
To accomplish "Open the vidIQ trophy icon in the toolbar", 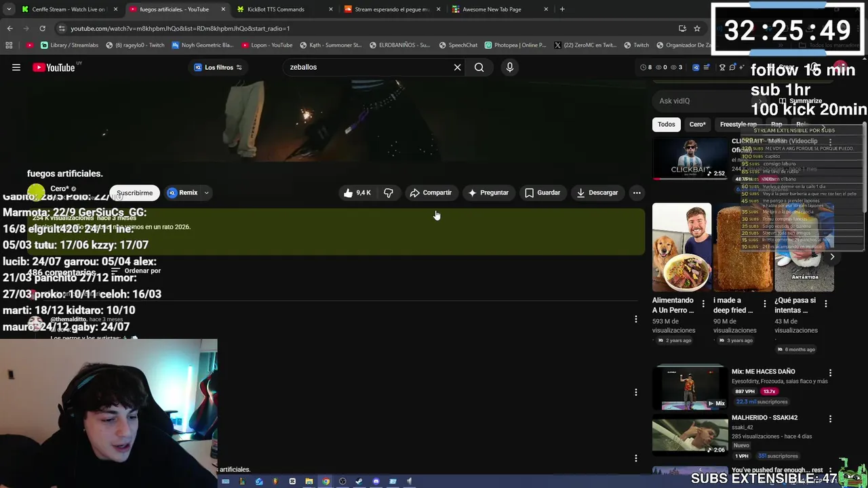I will coord(722,67).
